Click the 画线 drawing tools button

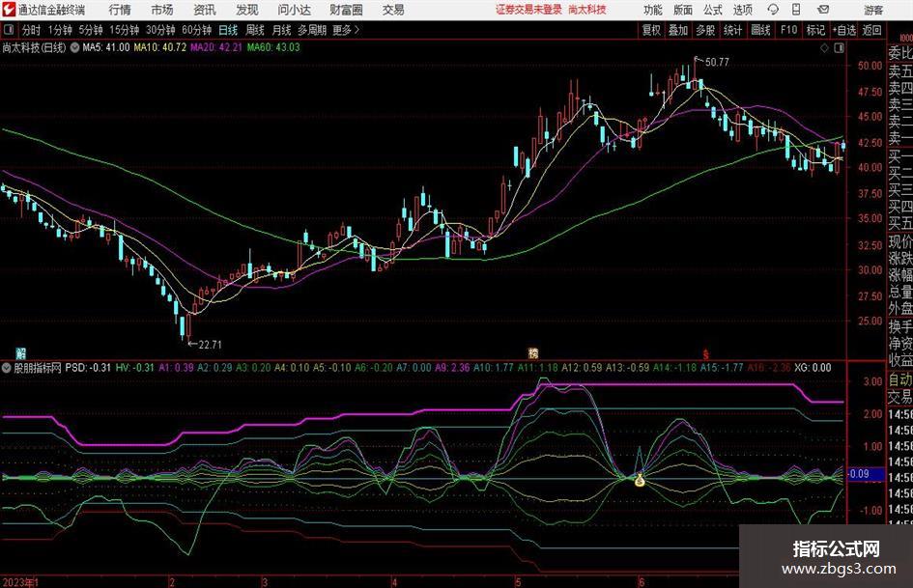pyautogui.click(x=760, y=30)
